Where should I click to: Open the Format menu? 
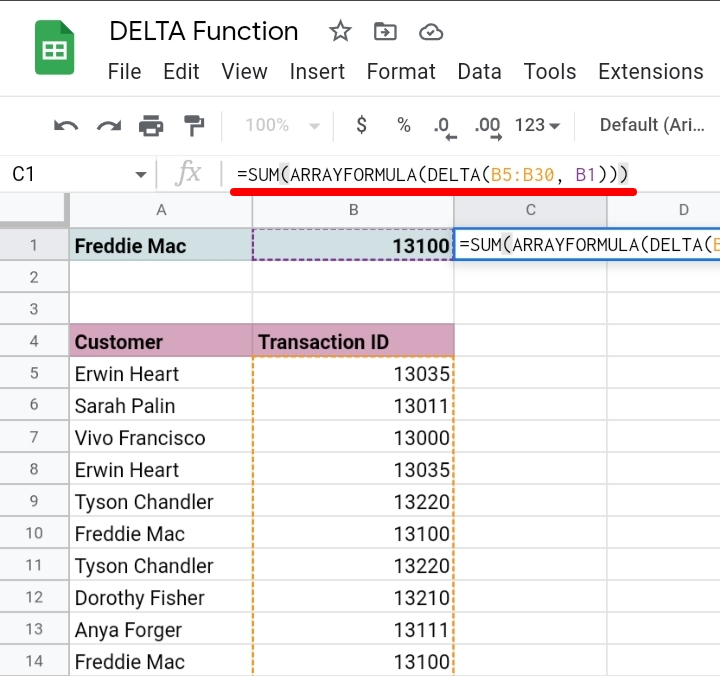401,72
